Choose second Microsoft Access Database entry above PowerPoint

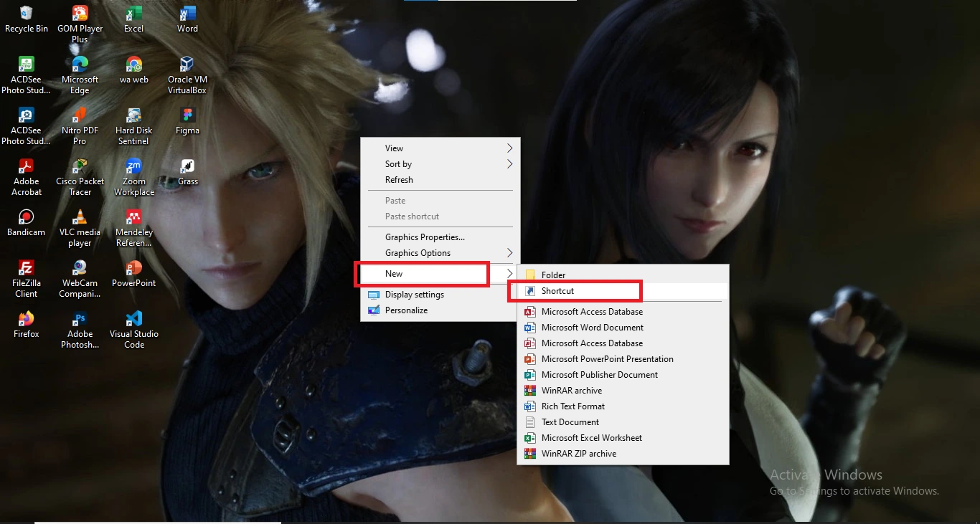coord(623,343)
